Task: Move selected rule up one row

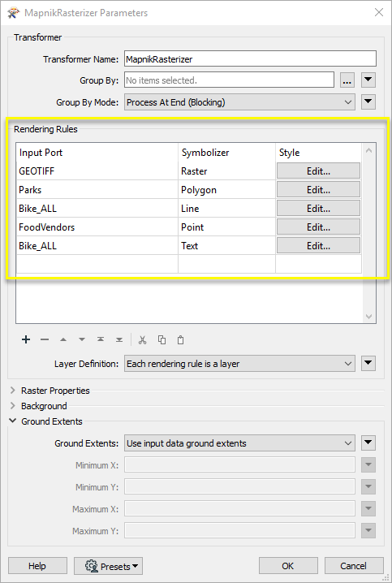Action: [x=63, y=339]
